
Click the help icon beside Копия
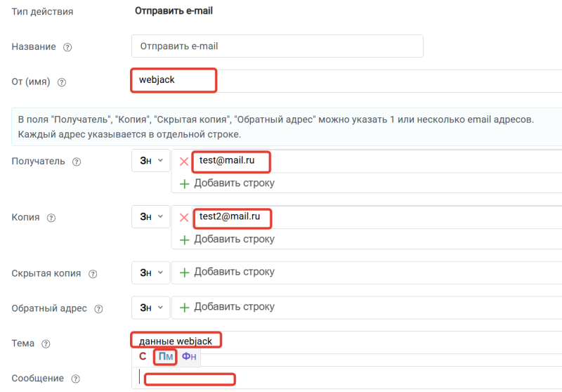(51, 218)
